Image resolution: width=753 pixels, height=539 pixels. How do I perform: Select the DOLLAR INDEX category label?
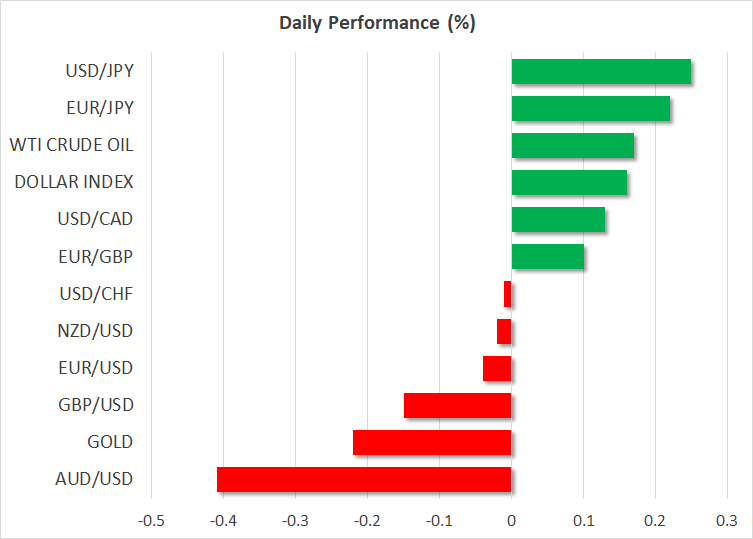point(74,182)
